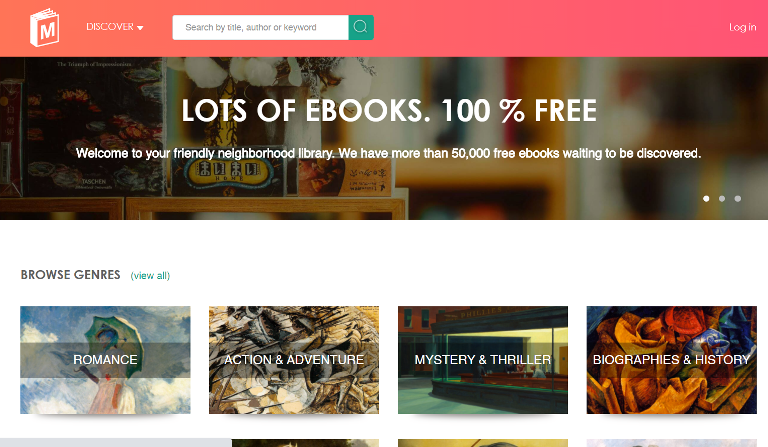Open partially visible genre tile below Action & Adventure
The width and height of the screenshot is (768, 447).
[305, 443]
